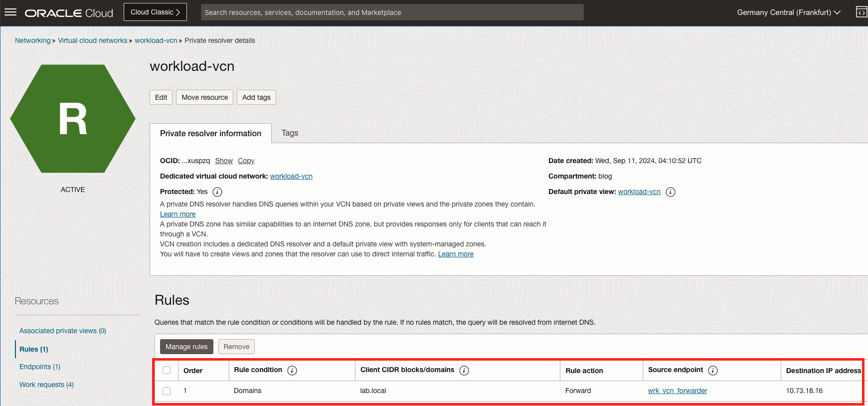Switch to the Tags tab

tap(290, 133)
